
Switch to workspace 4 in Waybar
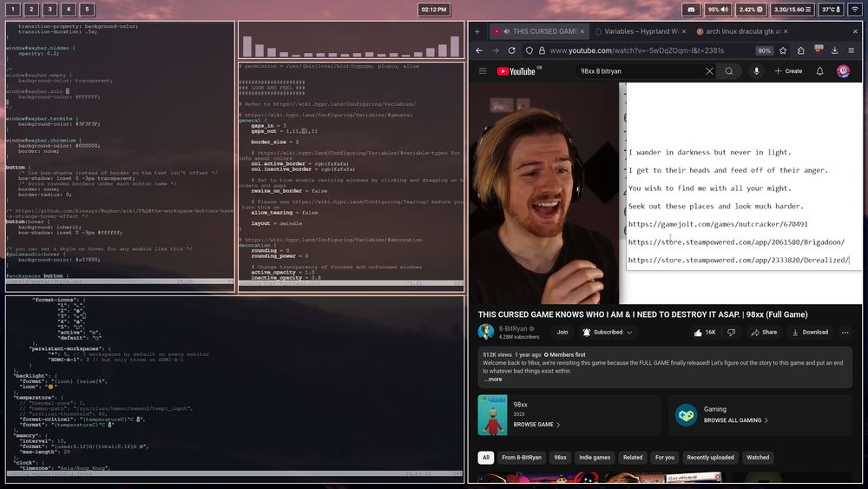click(69, 10)
